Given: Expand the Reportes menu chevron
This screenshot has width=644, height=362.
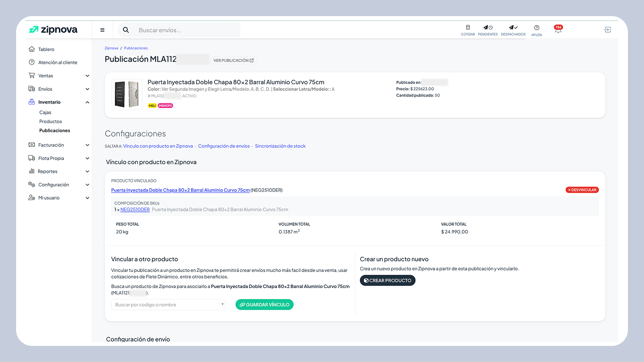Looking at the screenshot, I should click(x=87, y=172).
